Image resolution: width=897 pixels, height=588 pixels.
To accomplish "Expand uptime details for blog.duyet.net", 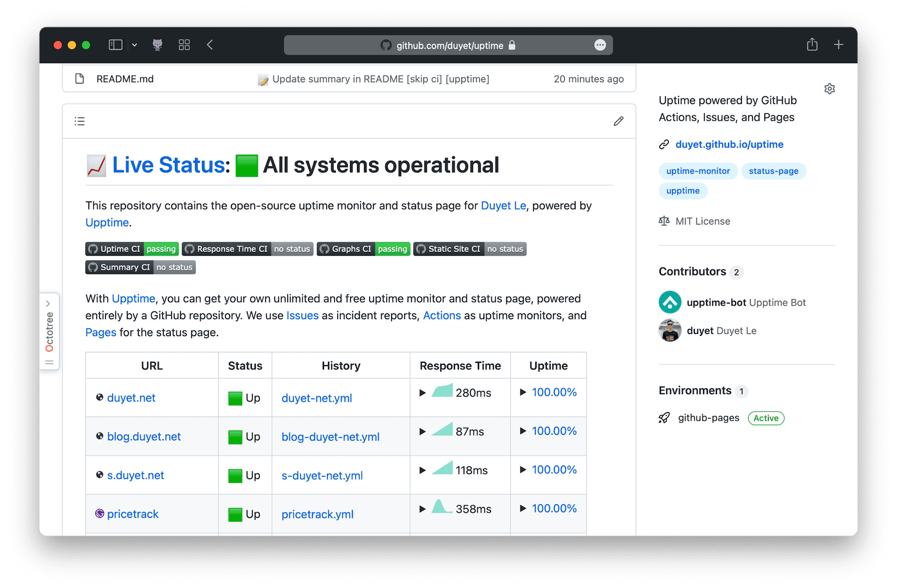I will tap(523, 431).
